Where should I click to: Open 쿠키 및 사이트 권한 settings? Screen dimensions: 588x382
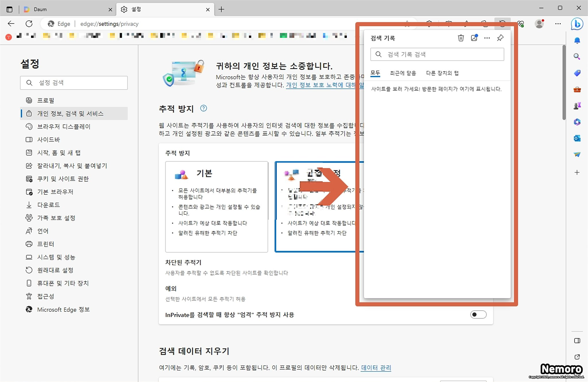point(63,179)
